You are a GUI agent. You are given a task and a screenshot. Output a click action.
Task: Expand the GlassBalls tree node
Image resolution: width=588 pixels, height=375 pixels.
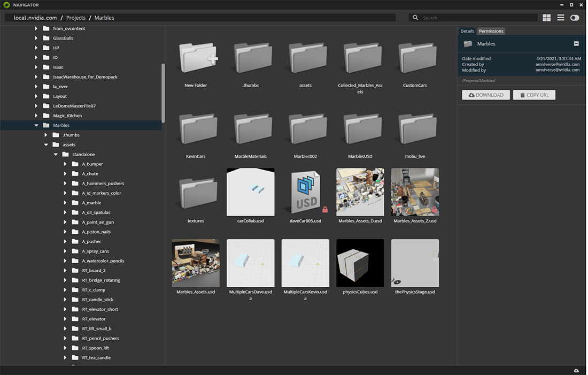[x=36, y=38]
